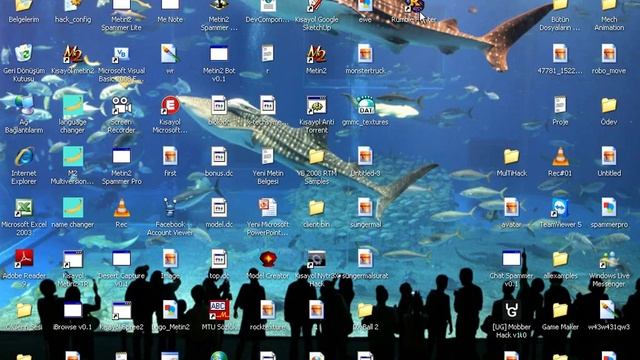Launch Adobe Reader 9 shortcut
640x360 pixels.
tap(24, 259)
